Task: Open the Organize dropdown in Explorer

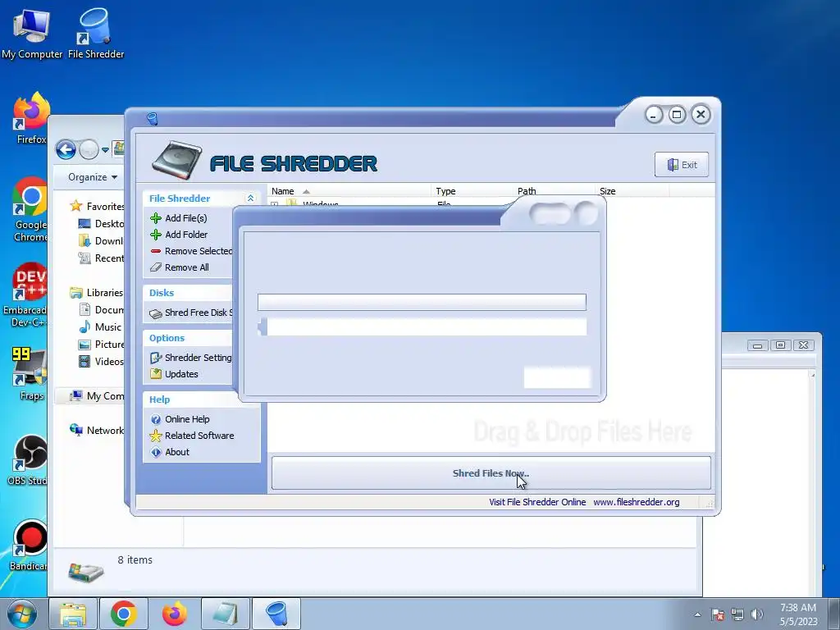Action: pos(93,177)
